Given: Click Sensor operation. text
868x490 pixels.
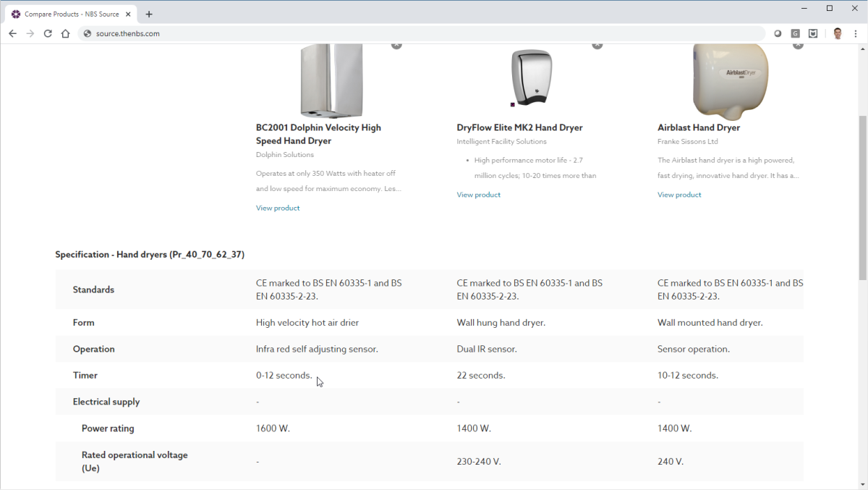Looking at the screenshot, I should [x=694, y=349].
